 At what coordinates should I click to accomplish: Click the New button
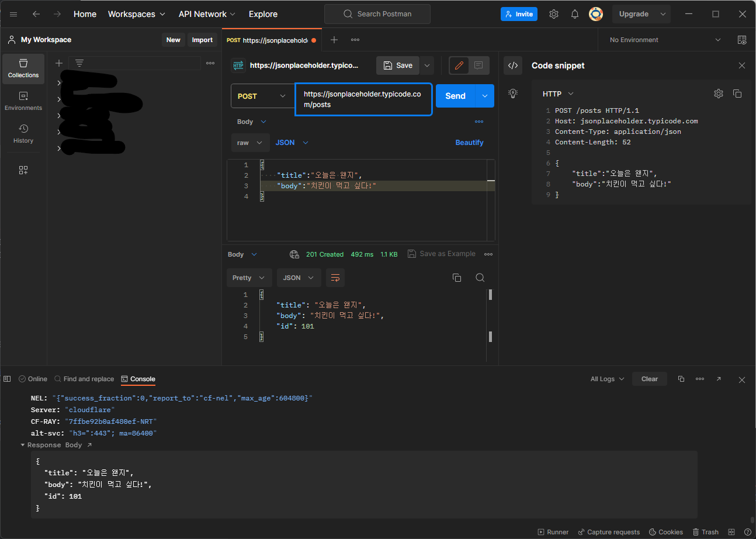[x=174, y=40]
